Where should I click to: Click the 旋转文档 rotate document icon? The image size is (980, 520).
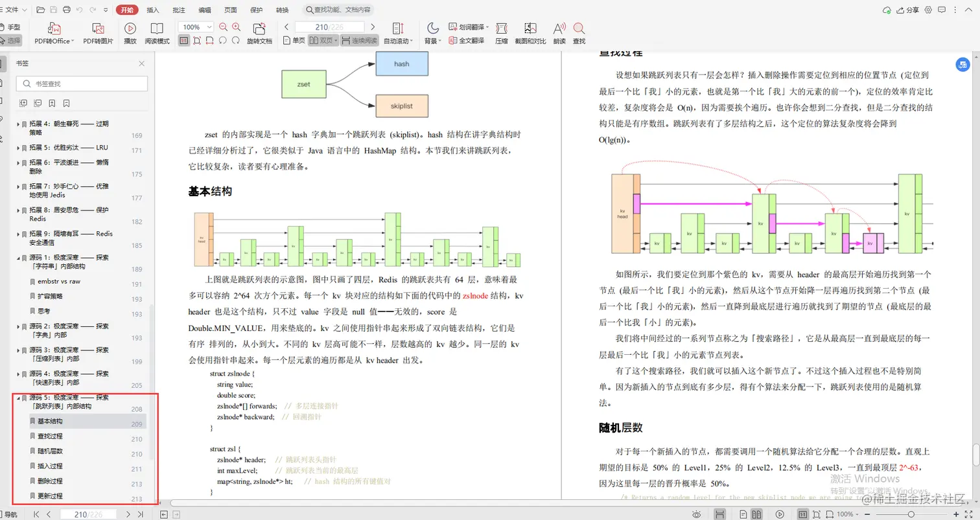(259, 28)
